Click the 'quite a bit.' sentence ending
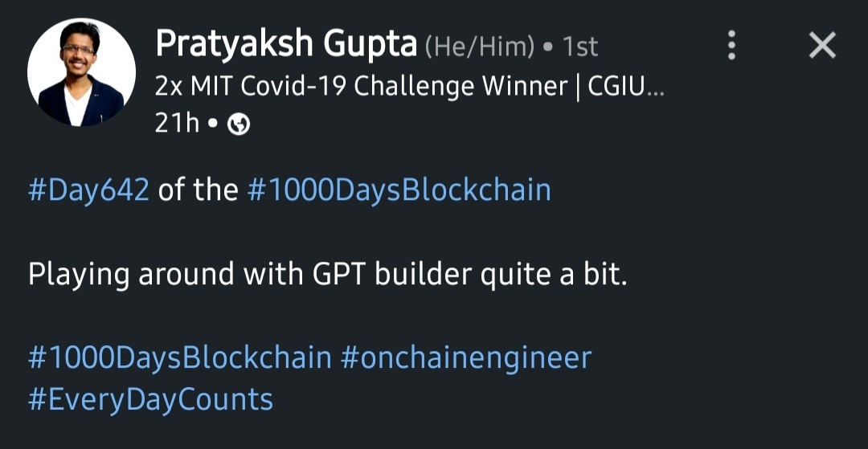This screenshot has width=868, height=449. 553,275
